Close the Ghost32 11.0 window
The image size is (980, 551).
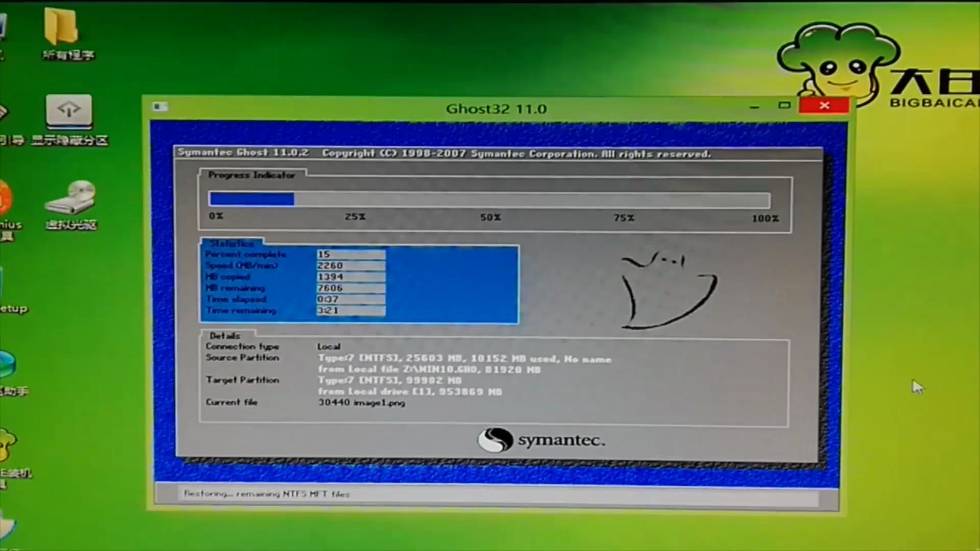824,106
